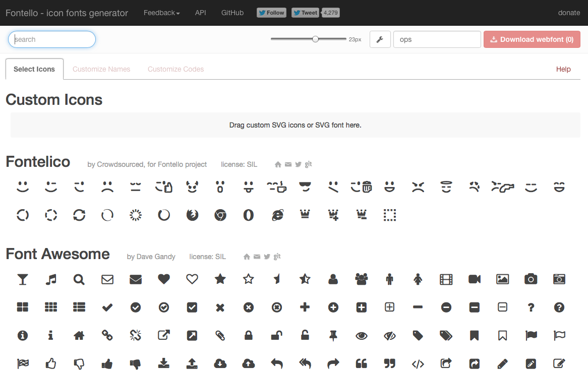The image size is (588, 370).
Task: Click into the search input field
Action: [x=52, y=39]
